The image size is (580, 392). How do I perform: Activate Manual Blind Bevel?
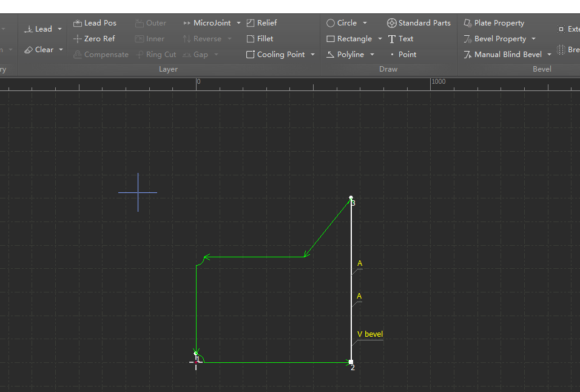click(503, 55)
